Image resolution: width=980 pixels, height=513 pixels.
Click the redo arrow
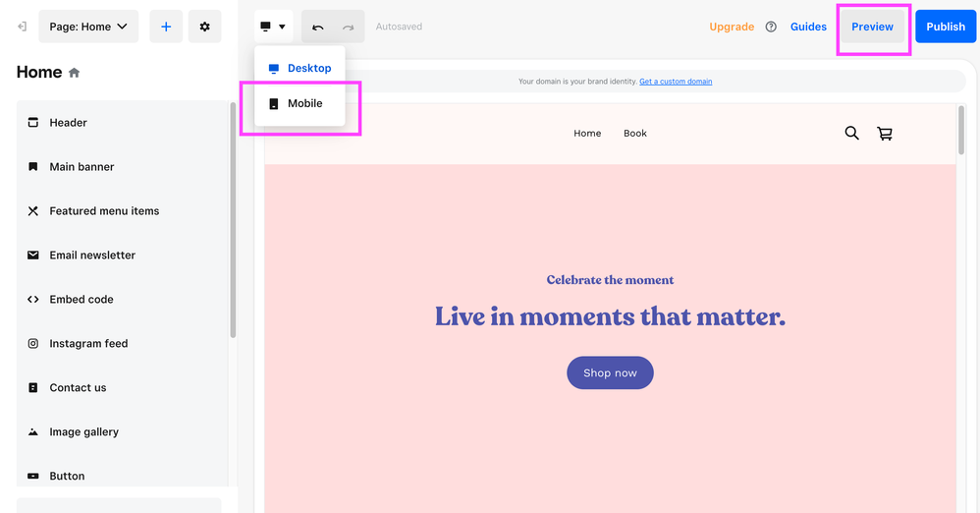pos(348,28)
